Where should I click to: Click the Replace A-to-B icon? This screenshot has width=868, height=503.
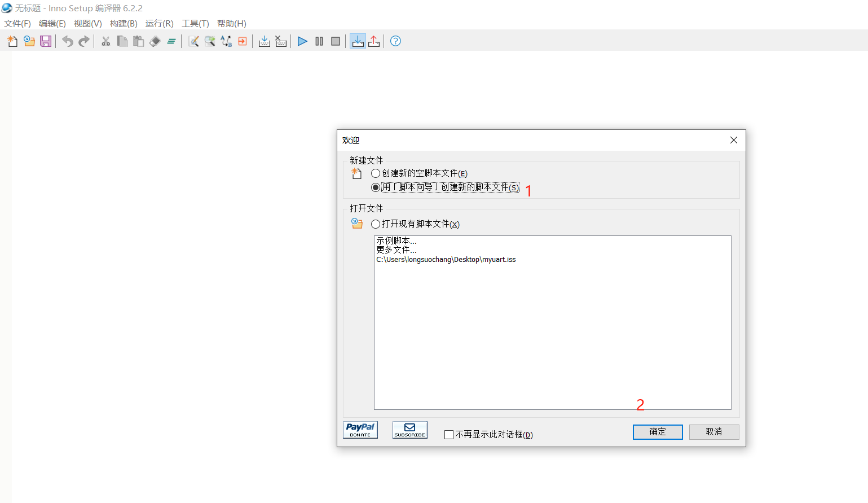(226, 41)
